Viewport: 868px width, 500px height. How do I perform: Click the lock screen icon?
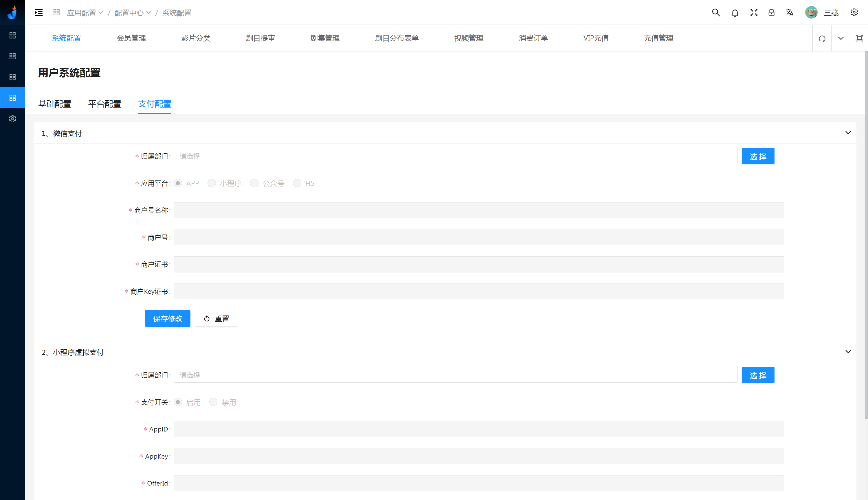771,13
